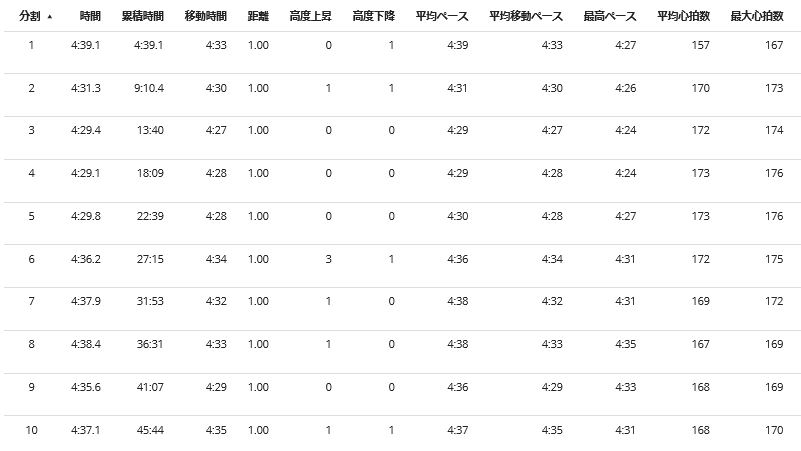Click the 平均移動ペース column header
Image resolution: width=801 pixels, height=451 pixels.
click(x=526, y=16)
